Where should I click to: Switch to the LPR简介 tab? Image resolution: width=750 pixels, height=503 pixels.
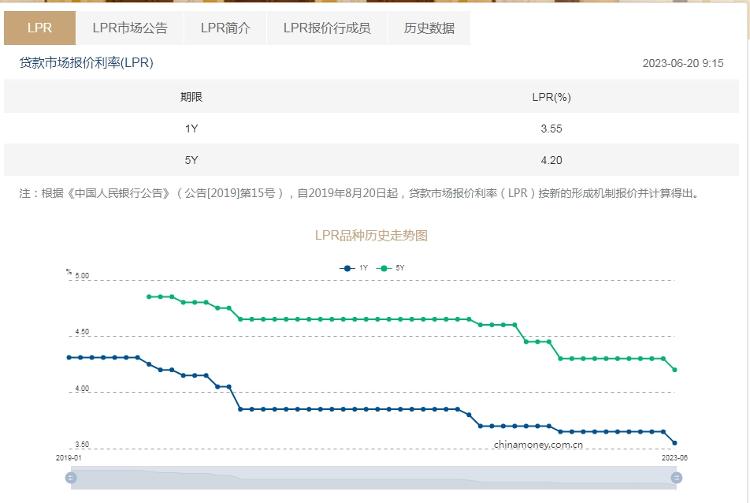[x=225, y=28]
